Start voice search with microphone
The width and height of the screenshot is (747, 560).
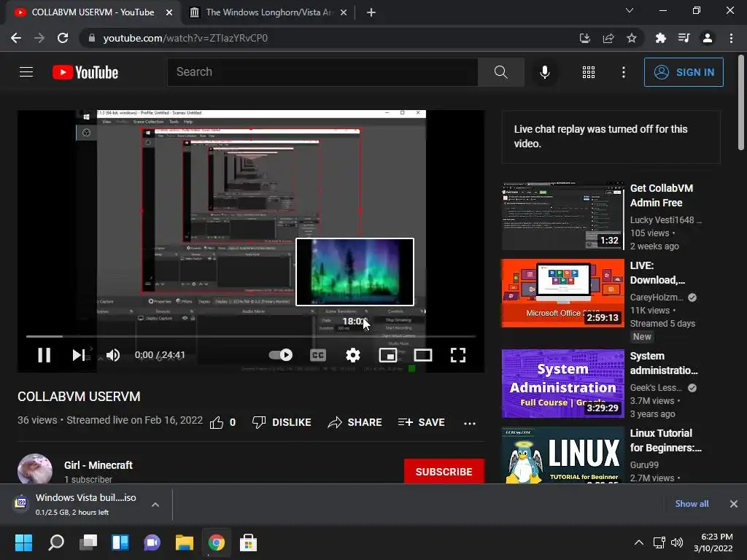pos(544,72)
